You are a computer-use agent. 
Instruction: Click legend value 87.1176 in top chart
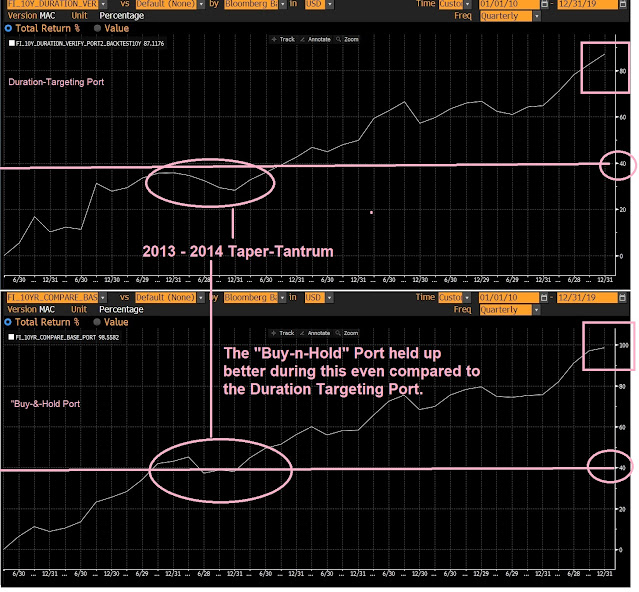pyautogui.click(x=154, y=44)
